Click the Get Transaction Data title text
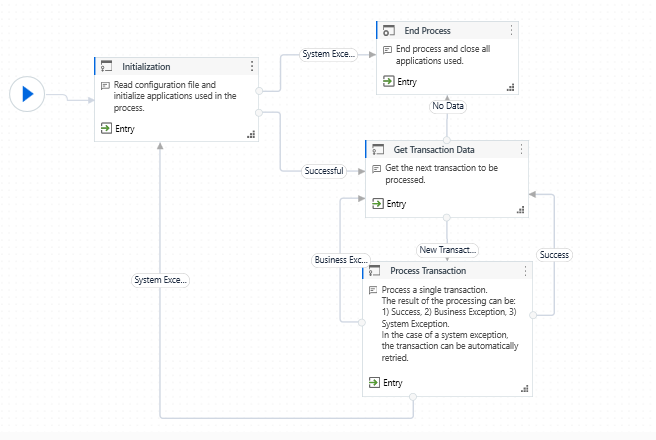Viewport: 656px width, 440px height. point(434,150)
